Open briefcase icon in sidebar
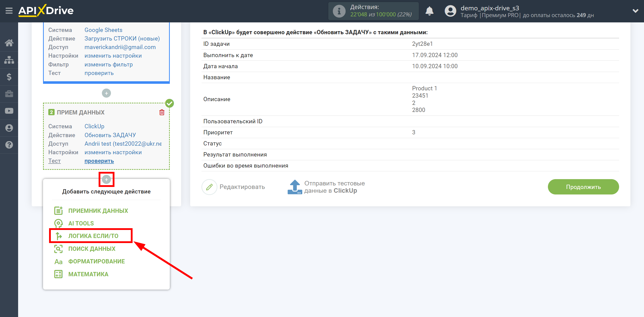 [9, 94]
